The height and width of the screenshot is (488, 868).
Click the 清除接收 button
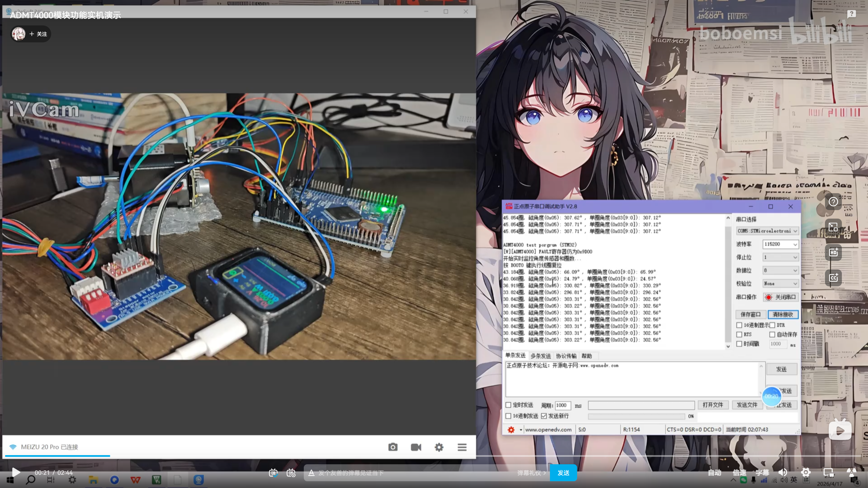pyautogui.click(x=783, y=314)
